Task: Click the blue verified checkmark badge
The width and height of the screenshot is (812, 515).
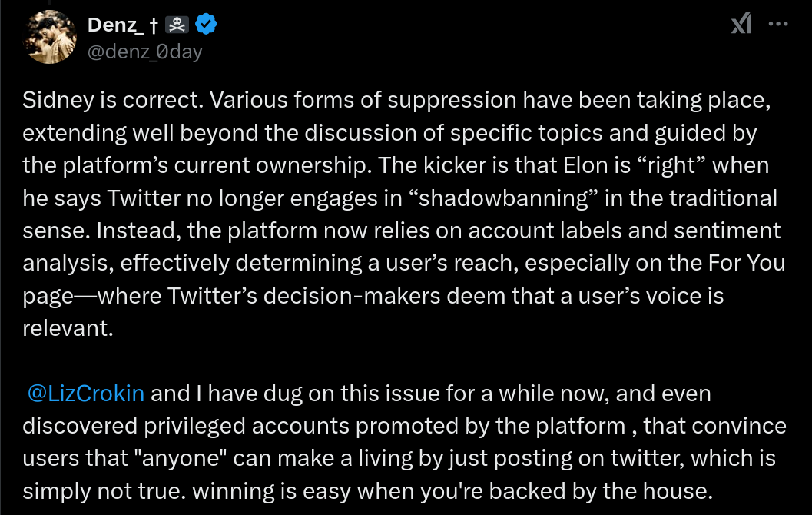Action: (x=206, y=25)
